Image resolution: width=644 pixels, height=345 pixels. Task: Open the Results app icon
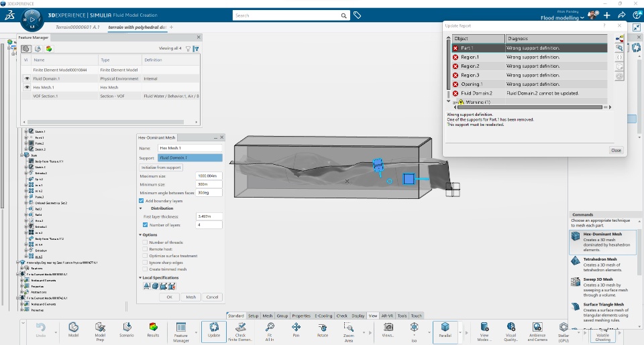pyautogui.click(x=153, y=330)
